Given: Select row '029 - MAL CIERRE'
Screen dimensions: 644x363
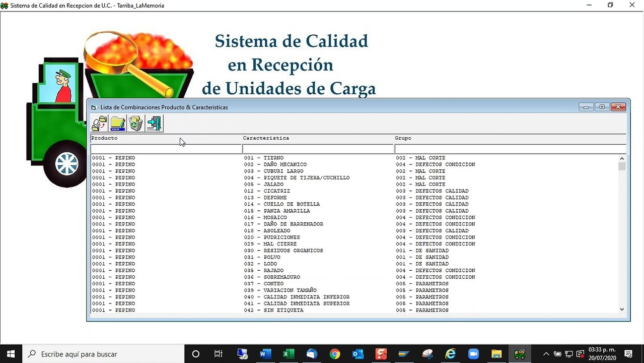Looking at the screenshot, I should 354,244.
